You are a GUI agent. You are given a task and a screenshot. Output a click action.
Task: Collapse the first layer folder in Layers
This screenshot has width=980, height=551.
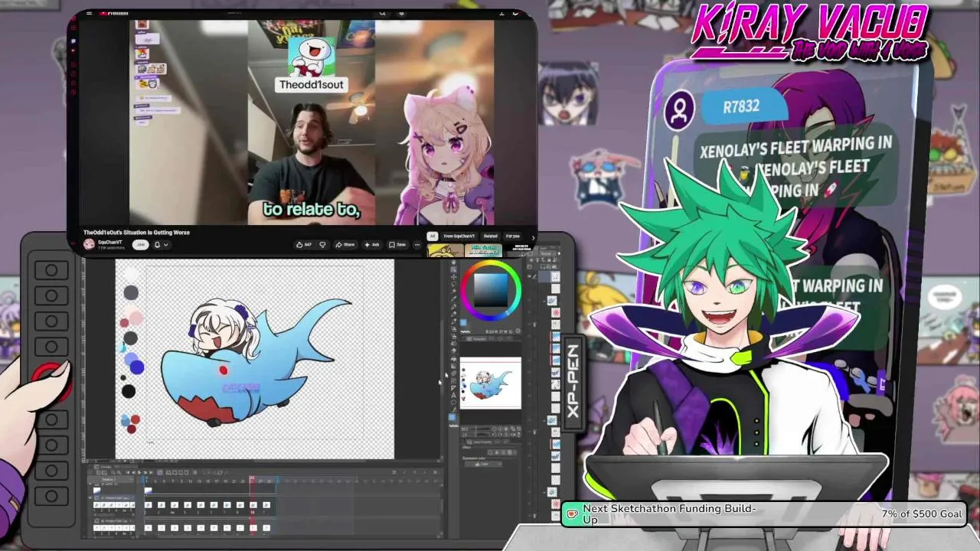(x=544, y=301)
